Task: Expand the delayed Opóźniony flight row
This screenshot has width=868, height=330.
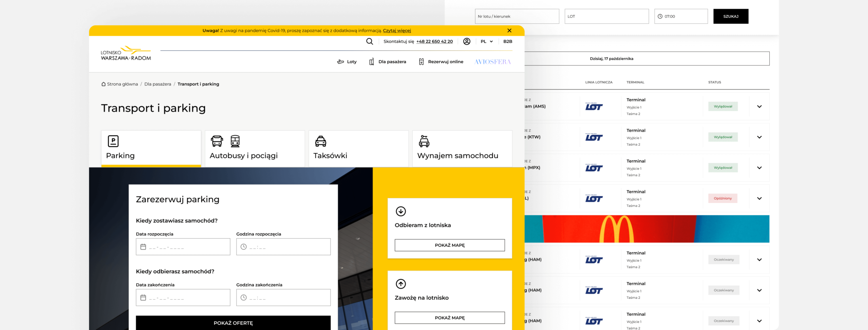Action: [759, 198]
